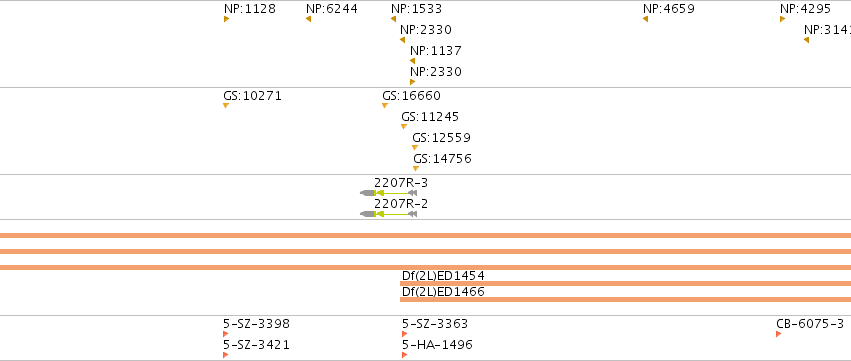The image size is (851, 361).
Task: Click the 2207R-2 label text
Action: point(401,204)
